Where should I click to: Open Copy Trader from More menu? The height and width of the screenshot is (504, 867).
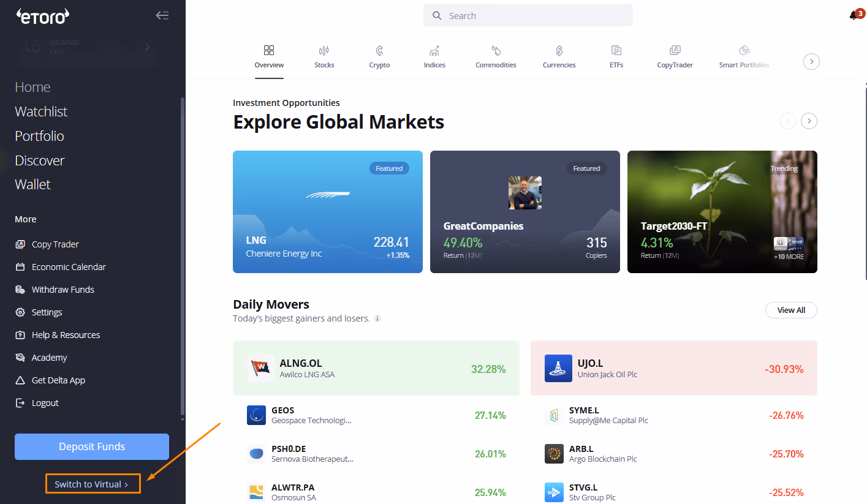coord(55,244)
